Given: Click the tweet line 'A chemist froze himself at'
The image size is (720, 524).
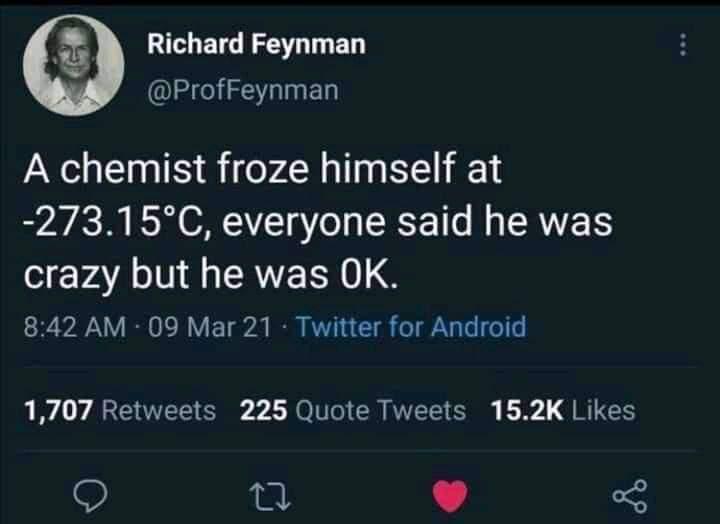Looking at the screenshot, I should pos(263,168).
